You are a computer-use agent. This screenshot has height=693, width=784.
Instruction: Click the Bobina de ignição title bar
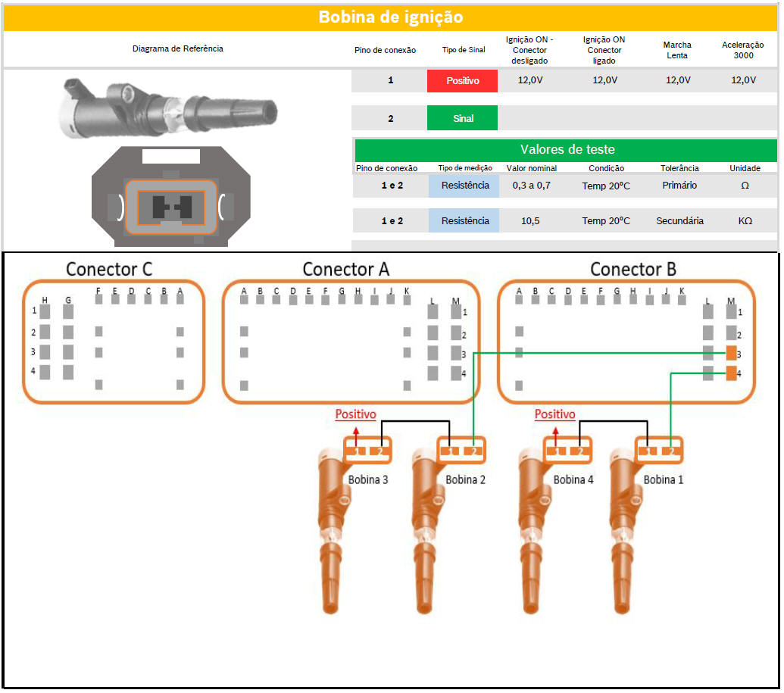391,17
